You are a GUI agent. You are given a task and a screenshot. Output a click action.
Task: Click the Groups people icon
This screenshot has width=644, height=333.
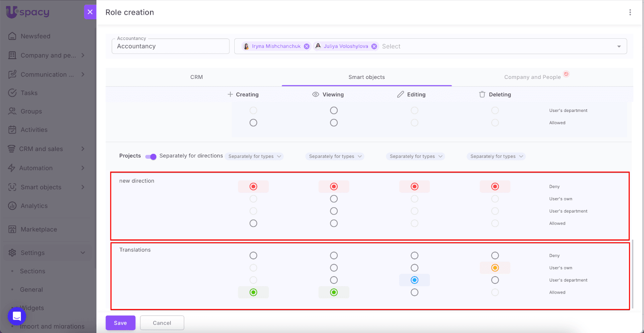tap(12, 112)
